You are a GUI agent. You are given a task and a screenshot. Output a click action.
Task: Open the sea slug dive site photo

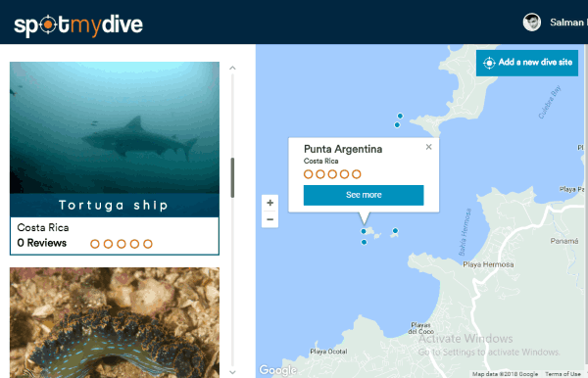pyautogui.click(x=115, y=322)
